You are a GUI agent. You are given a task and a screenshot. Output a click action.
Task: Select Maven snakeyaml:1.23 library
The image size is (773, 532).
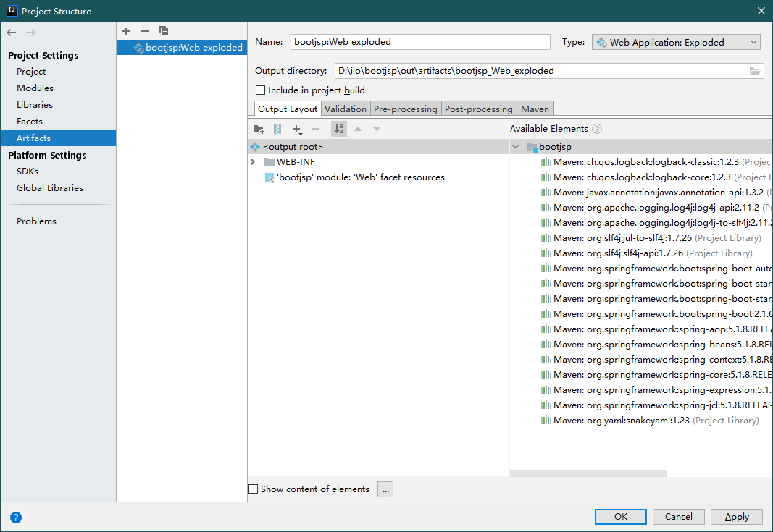pyautogui.click(x=650, y=421)
